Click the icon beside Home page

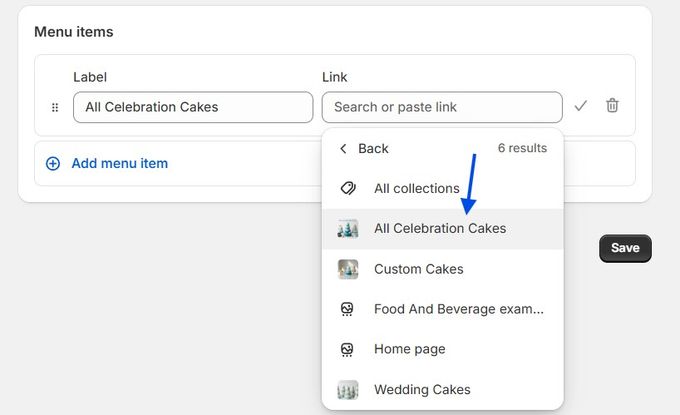347,350
